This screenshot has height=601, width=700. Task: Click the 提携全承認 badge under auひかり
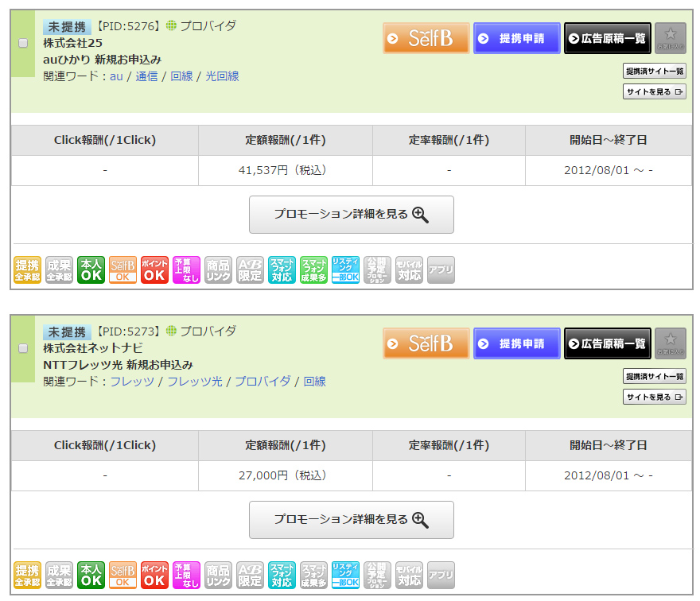click(x=27, y=270)
